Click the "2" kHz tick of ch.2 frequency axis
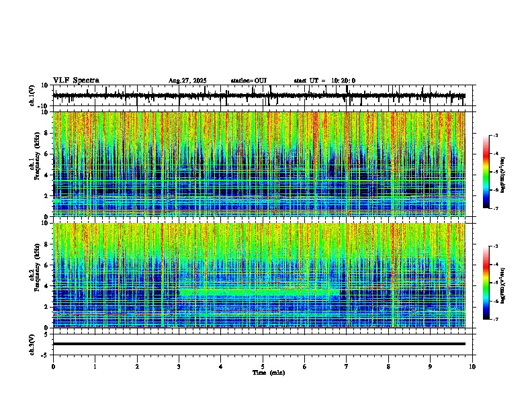 (47, 307)
